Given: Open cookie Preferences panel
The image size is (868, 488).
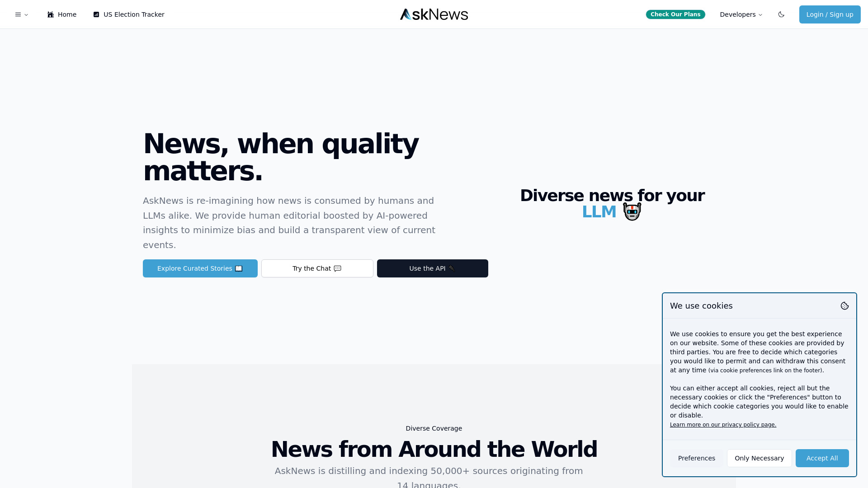Looking at the screenshot, I should 696,458.
